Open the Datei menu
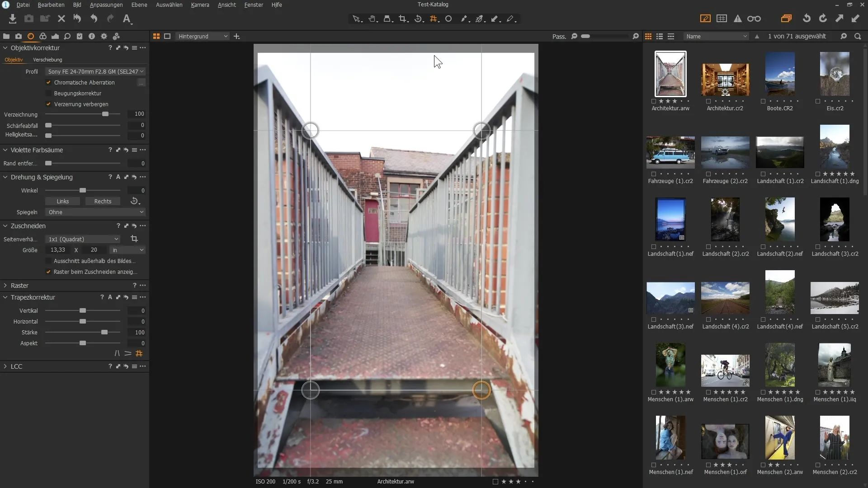This screenshot has height=488, width=868. [23, 5]
